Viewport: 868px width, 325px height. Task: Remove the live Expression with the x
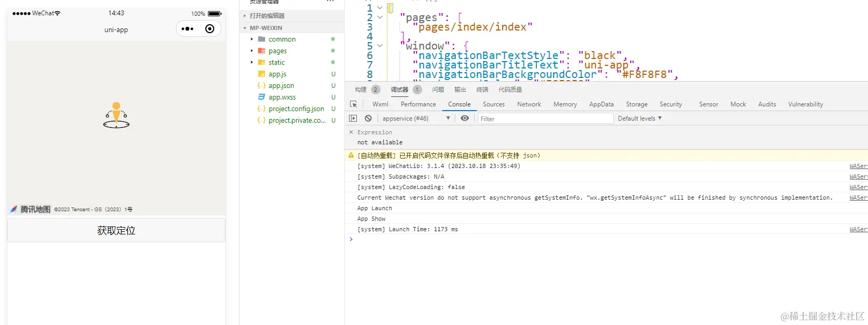coord(351,132)
